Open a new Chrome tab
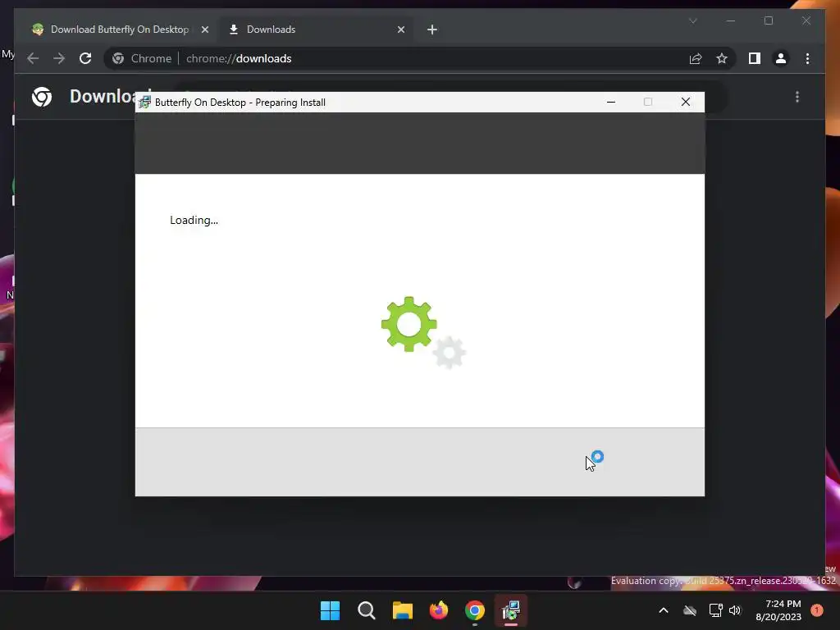 432,30
